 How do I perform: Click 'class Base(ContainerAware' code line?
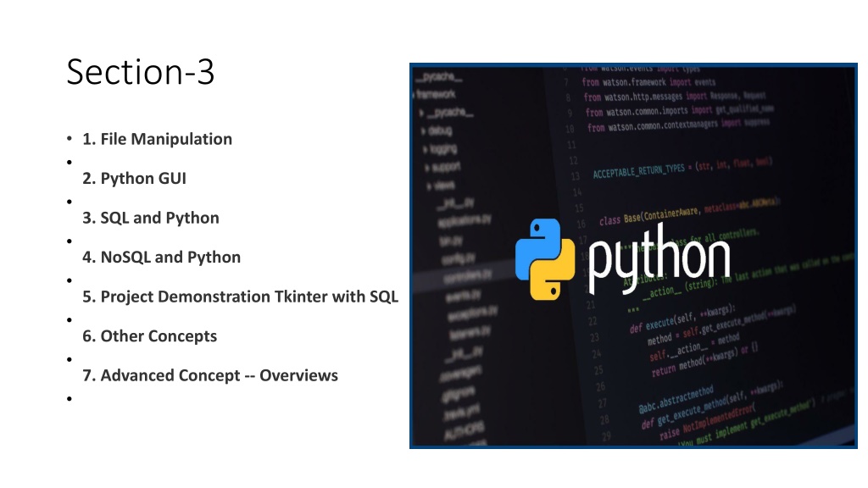pyautogui.click(x=689, y=211)
